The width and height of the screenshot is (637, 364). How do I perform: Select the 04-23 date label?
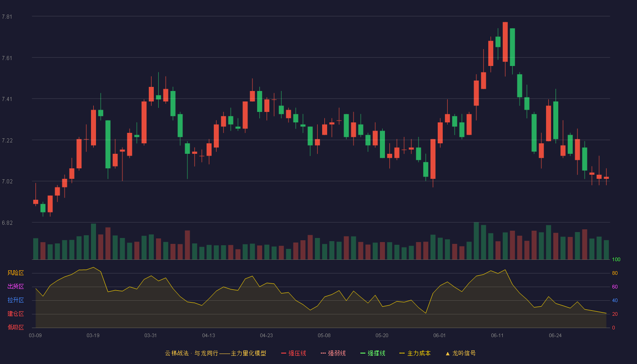(266, 335)
